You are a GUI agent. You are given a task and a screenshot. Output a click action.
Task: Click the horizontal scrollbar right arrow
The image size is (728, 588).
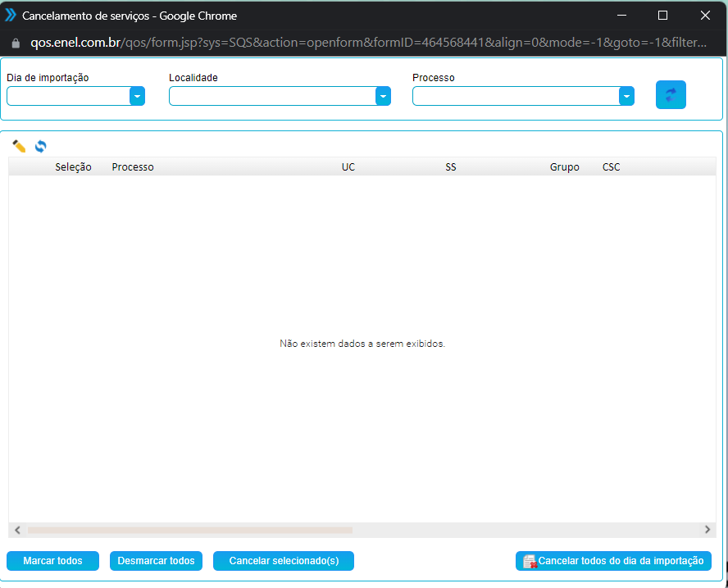pyautogui.click(x=708, y=530)
